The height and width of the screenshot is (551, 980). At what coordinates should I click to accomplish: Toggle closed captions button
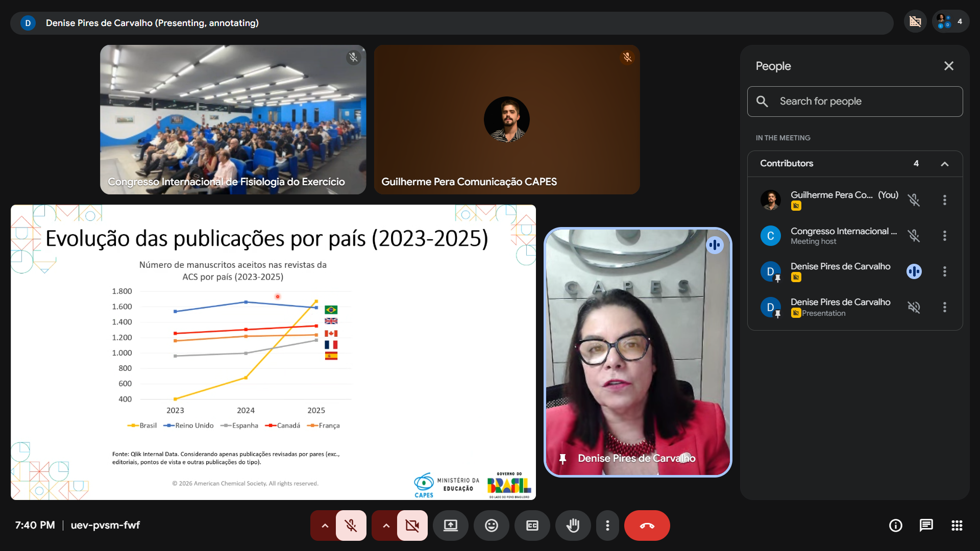tap(532, 525)
